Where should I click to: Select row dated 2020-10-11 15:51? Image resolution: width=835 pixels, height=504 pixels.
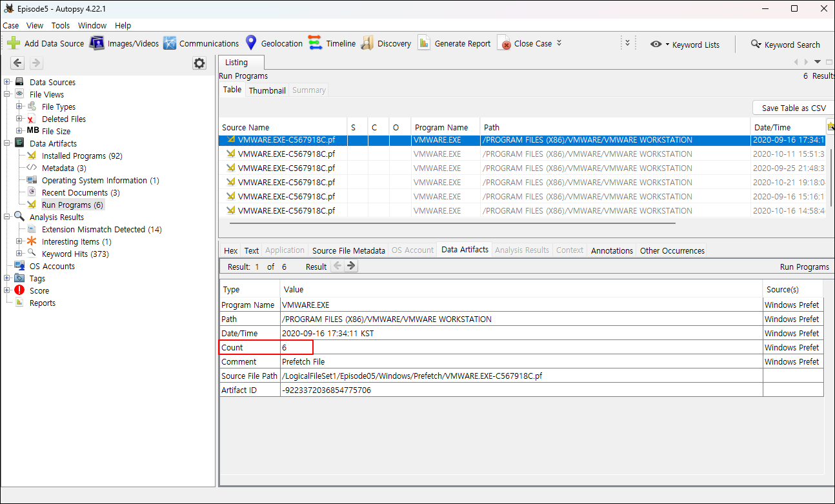point(522,154)
